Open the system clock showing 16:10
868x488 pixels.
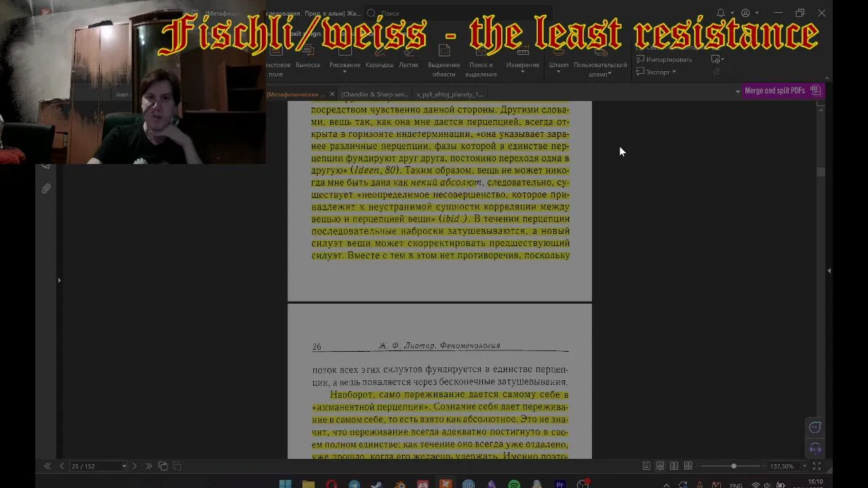(816, 483)
